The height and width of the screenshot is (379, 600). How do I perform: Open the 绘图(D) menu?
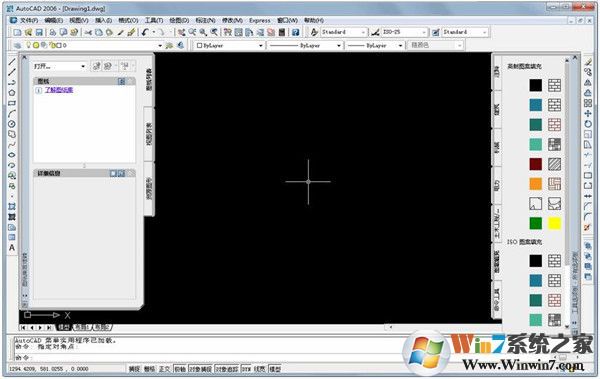click(179, 20)
